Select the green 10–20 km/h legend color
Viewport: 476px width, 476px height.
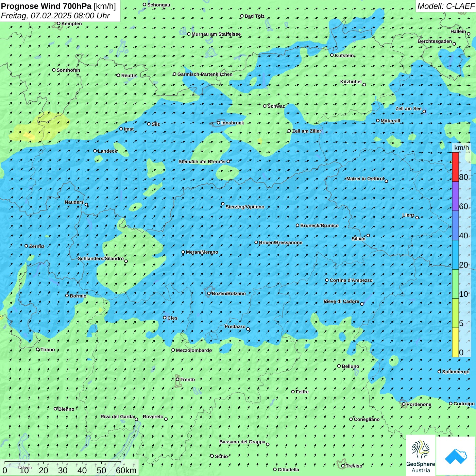(455, 284)
